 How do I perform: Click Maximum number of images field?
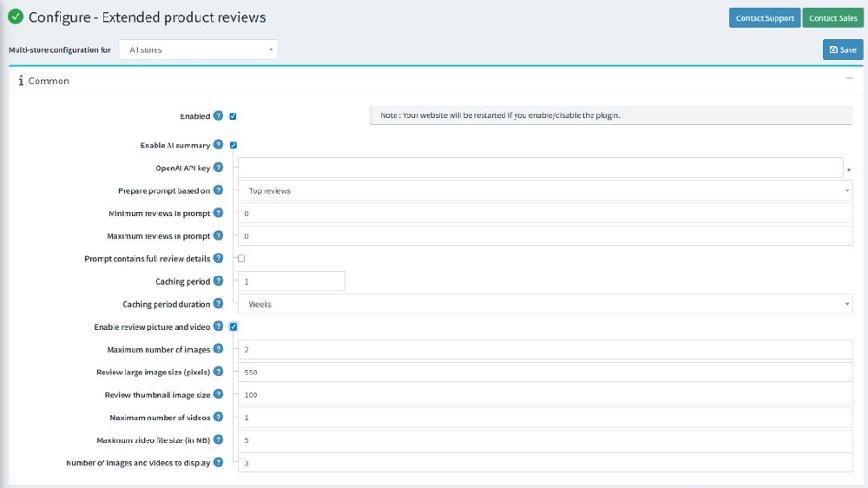click(x=545, y=350)
